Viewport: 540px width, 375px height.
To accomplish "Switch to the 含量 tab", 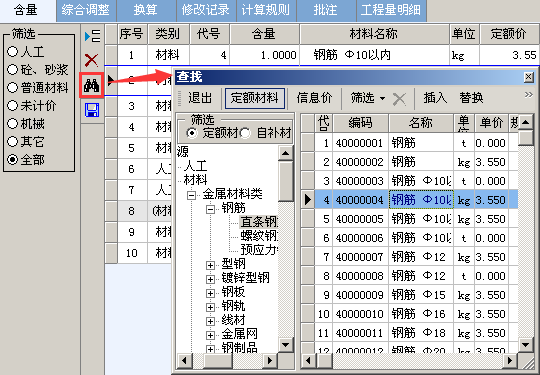I will click(x=27, y=10).
